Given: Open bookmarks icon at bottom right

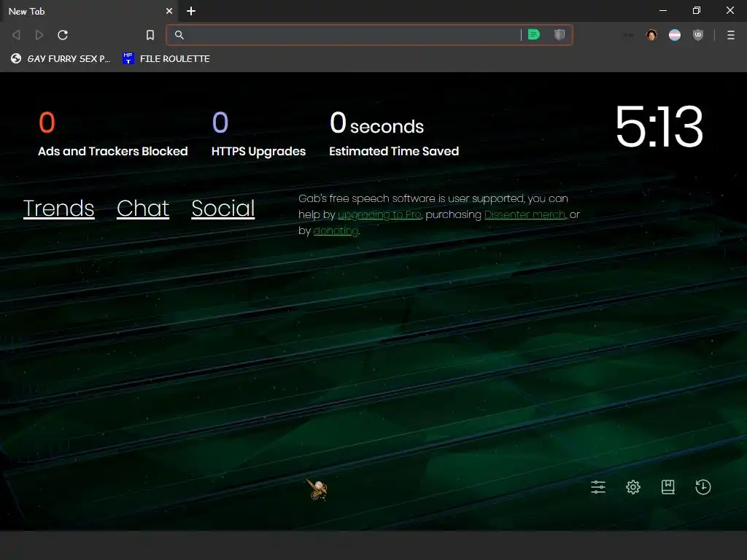Looking at the screenshot, I should 668,486.
